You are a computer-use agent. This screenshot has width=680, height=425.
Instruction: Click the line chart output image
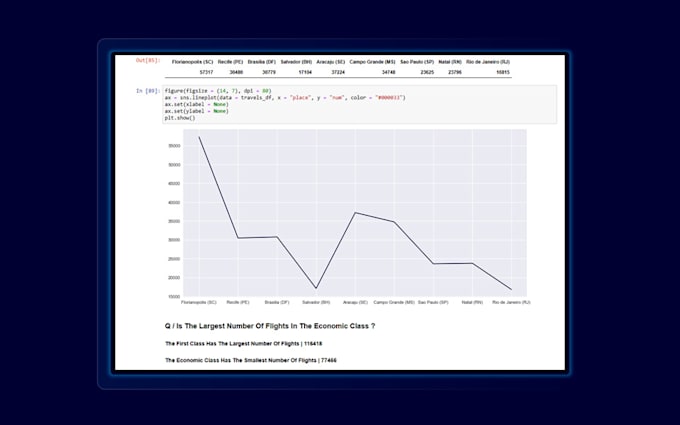click(348, 217)
